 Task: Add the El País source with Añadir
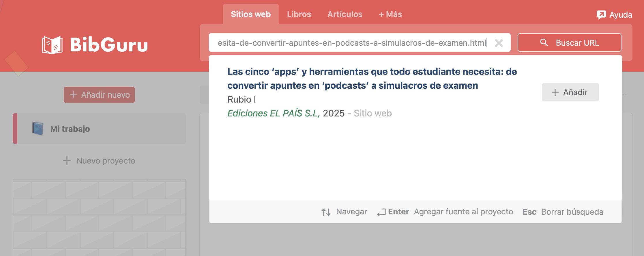click(570, 92)
